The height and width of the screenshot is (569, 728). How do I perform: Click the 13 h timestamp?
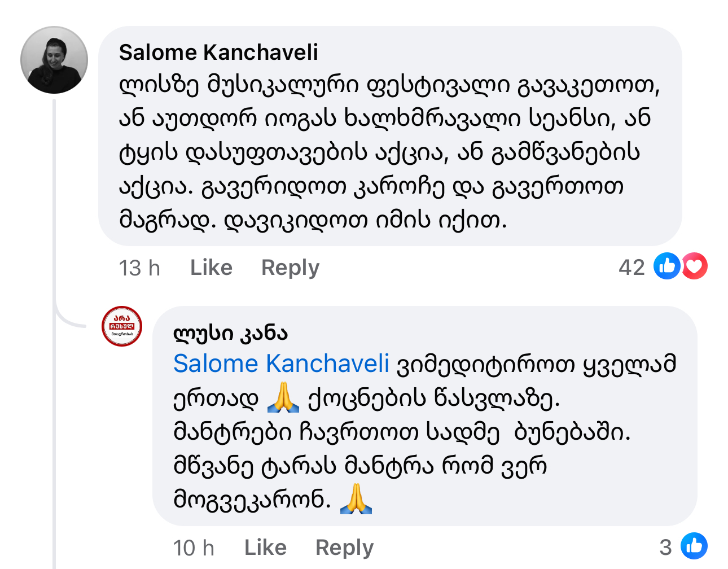coord(139,268)
